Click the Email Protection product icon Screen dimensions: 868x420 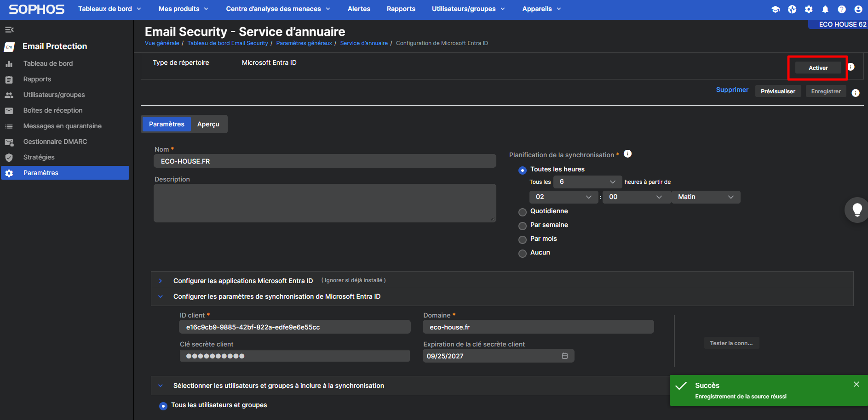pos(9,47)
